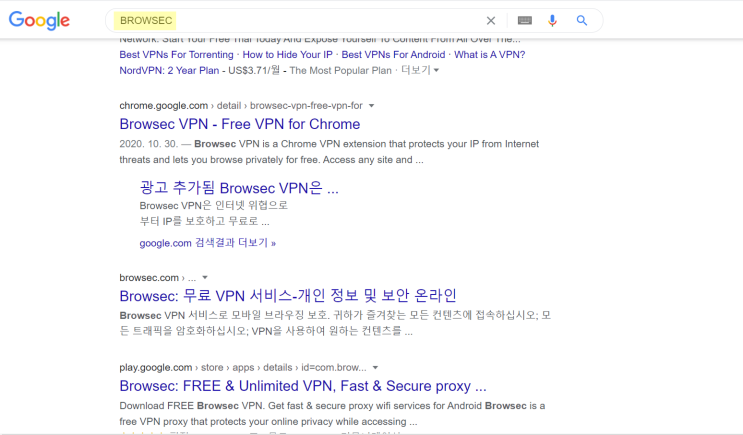Open How to Hide Your IP link
This screenshot has height=435, width=743.
click(x=288, y=54)
